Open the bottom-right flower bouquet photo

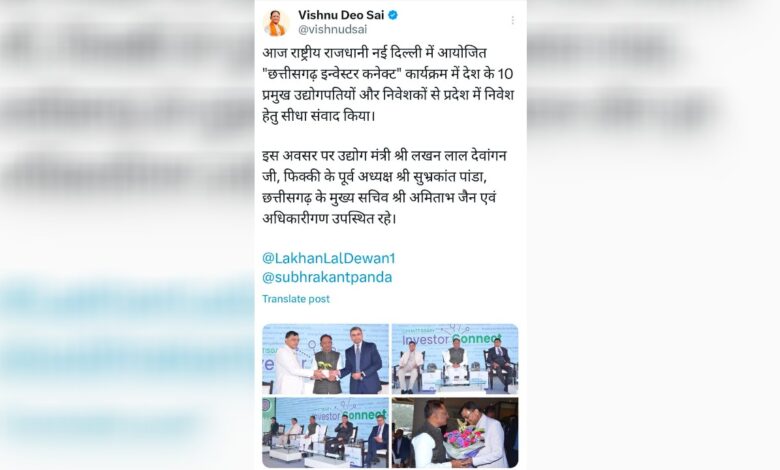pyautogui.click(x=455, y=432)
